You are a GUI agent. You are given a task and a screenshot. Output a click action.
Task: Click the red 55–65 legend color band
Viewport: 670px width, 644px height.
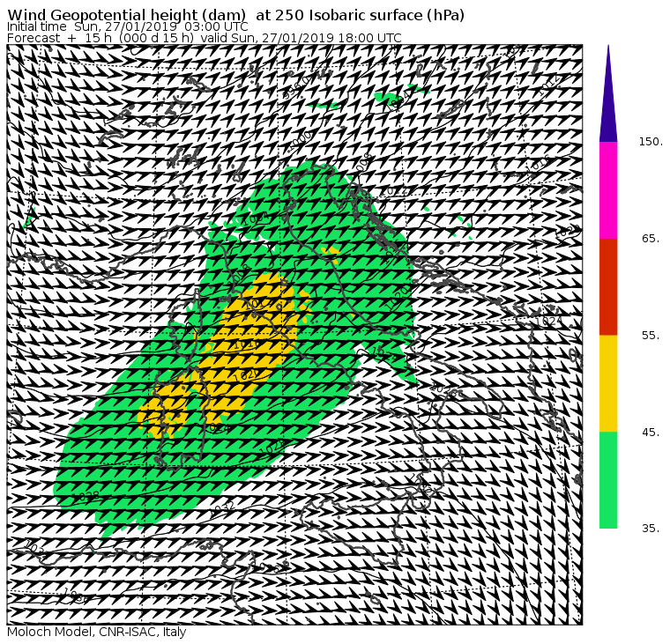click(x=608, y=286)
